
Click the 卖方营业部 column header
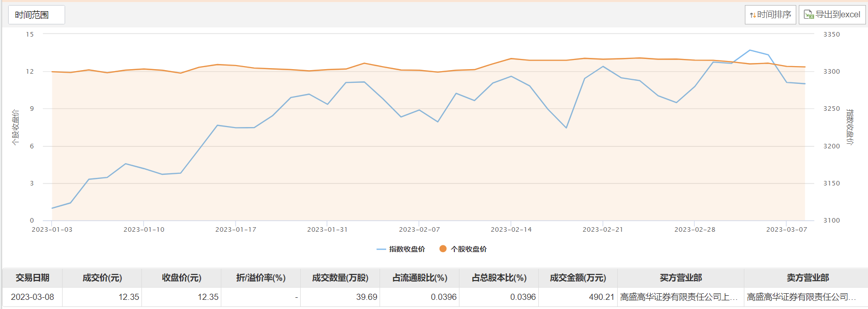click(807, 278)
